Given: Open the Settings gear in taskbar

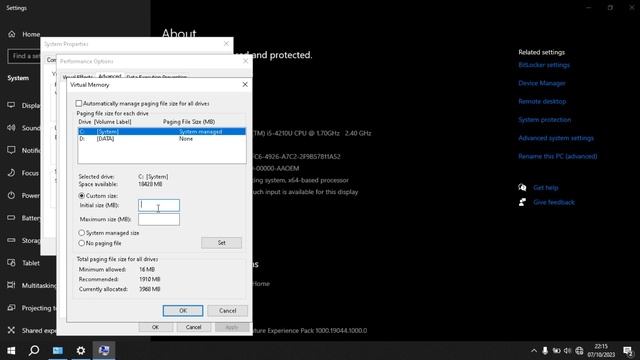Looking at the screenshot, I should pos(81,350).
